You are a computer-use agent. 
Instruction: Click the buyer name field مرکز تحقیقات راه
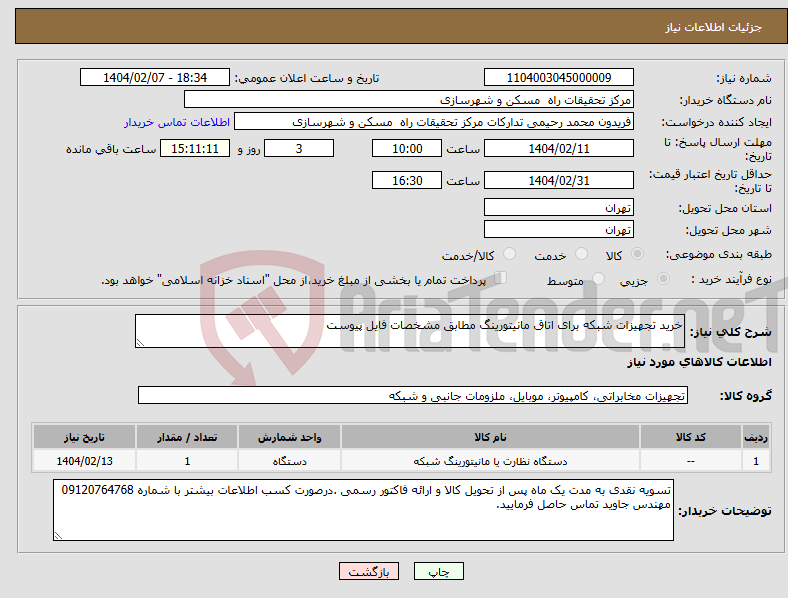click(x=409, y=99)
